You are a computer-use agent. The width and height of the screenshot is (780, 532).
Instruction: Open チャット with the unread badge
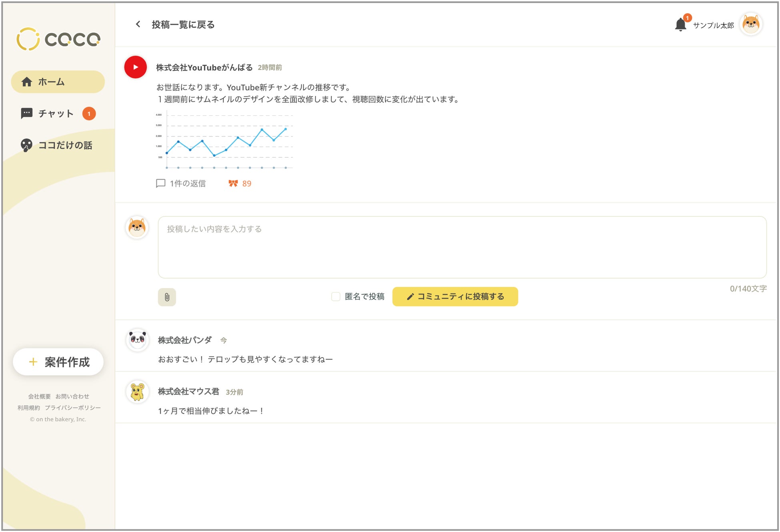(55, 113)
